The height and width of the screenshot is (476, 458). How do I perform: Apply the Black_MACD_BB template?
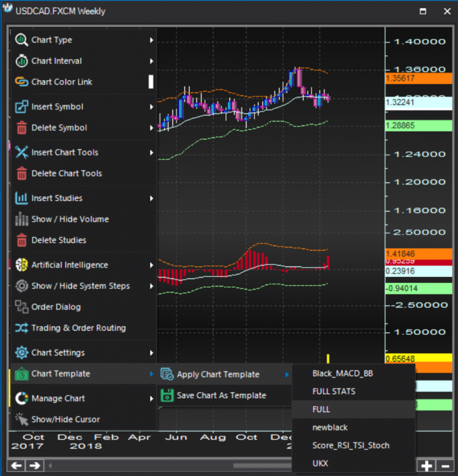tap(354, 374)
